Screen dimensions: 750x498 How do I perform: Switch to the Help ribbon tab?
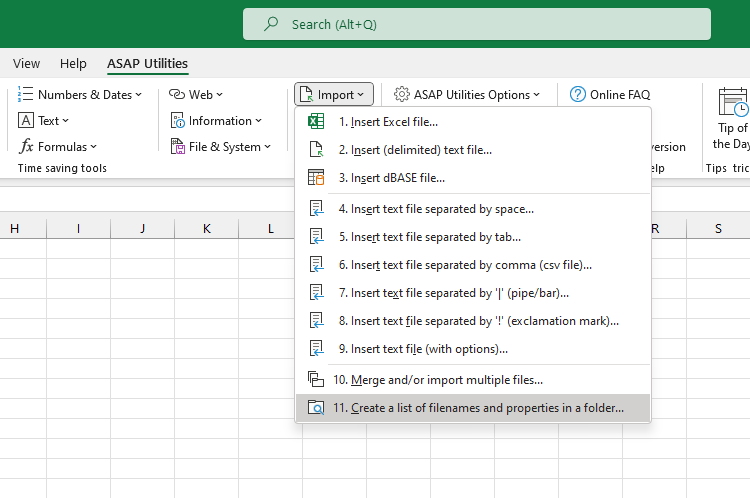click(73, 63)
